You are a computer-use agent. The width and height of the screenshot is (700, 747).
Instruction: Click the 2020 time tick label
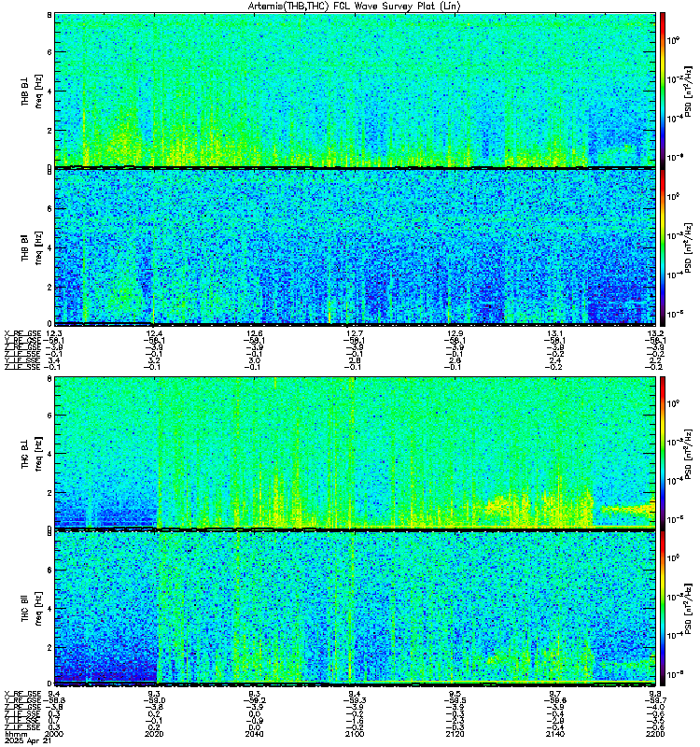(154, 734)
